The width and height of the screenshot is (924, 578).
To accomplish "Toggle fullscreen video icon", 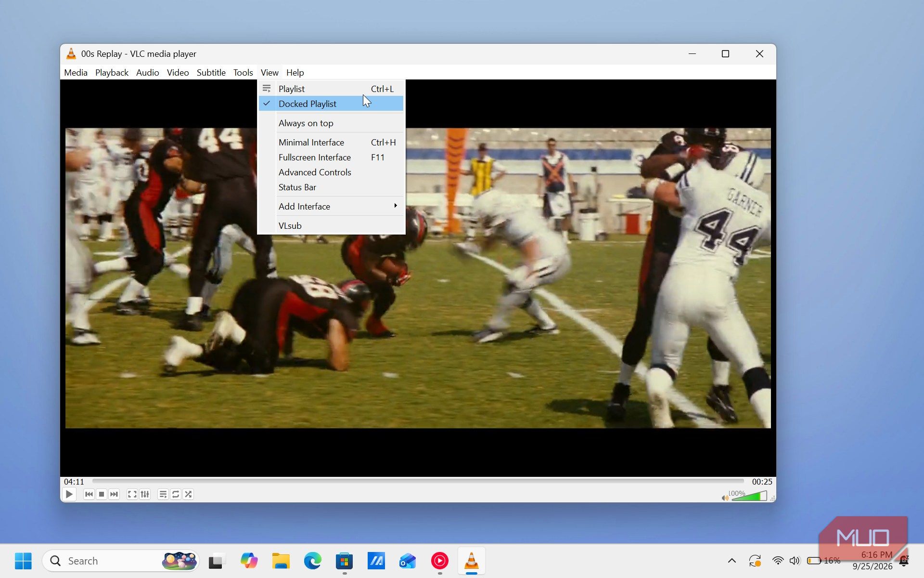I will coord(132,494).
